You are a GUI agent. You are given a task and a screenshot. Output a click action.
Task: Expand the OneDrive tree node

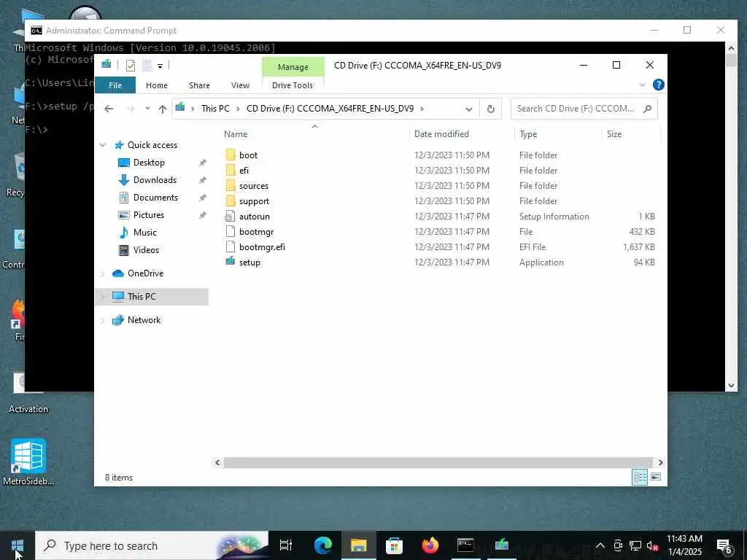102,273
